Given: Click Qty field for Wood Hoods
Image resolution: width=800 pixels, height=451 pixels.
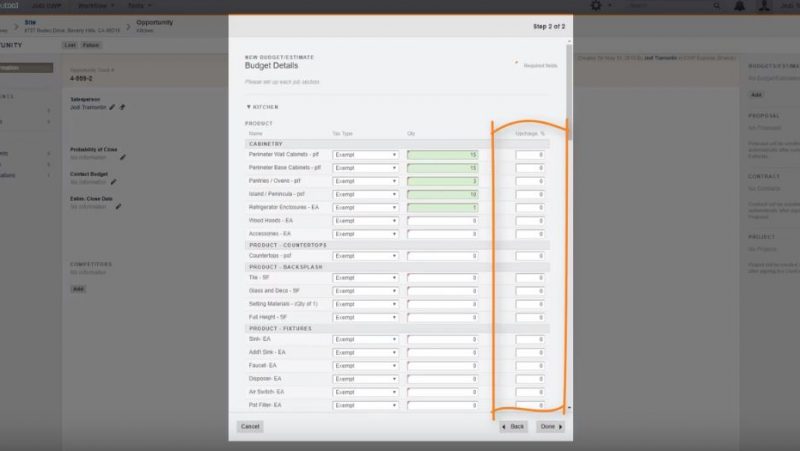Looking at the screenshot, I should tap(443, 220).
